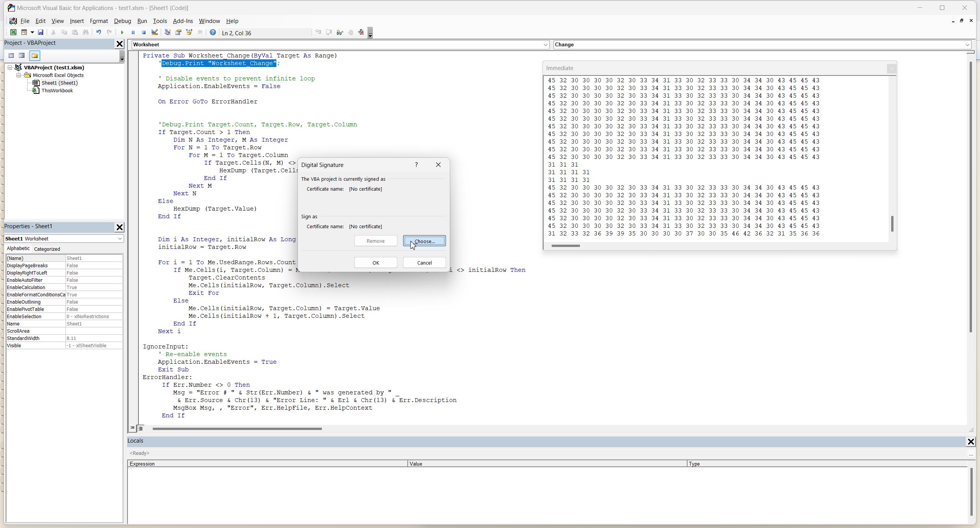
Task: Open the Worksheet object dropdown
Action: pyautogui.click(x=546, y=45)
